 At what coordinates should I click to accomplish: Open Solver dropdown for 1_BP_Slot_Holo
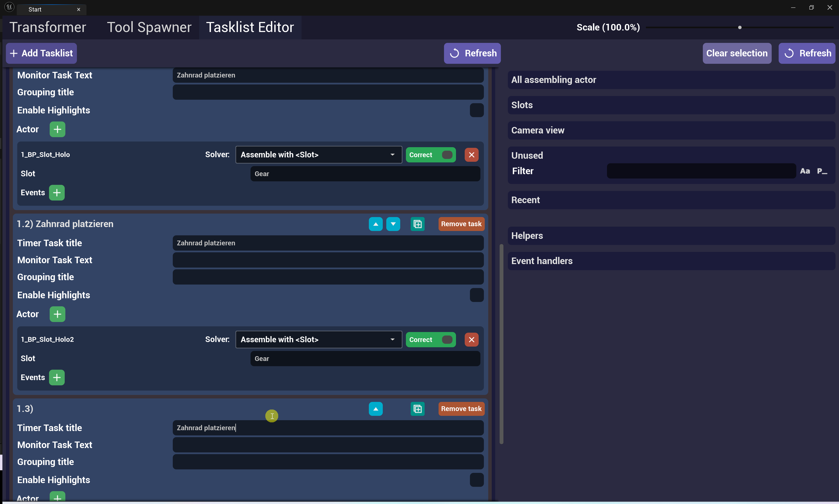(x=318, y=155)
